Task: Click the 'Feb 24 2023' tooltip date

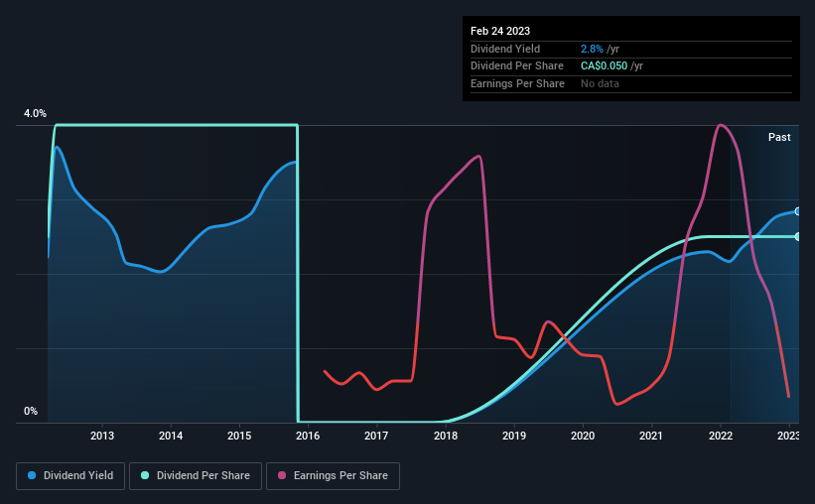Action: [500, 31]
